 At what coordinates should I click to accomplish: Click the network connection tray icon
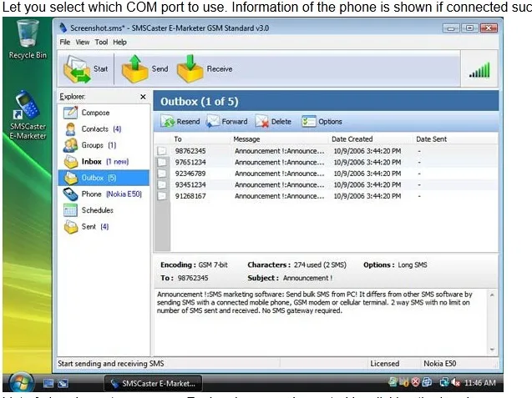tap(444, 383)
